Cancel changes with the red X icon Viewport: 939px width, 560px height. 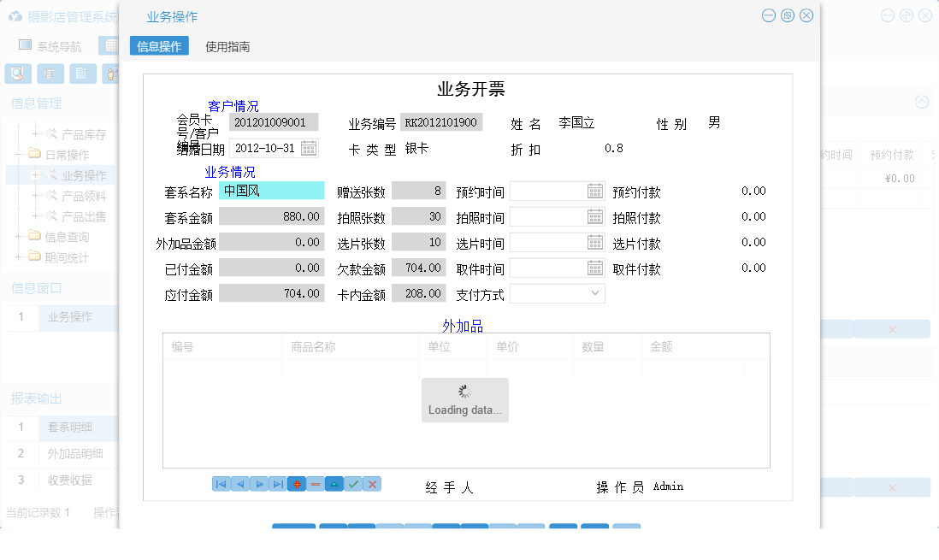pyautogui.click(x=371, y=484)
